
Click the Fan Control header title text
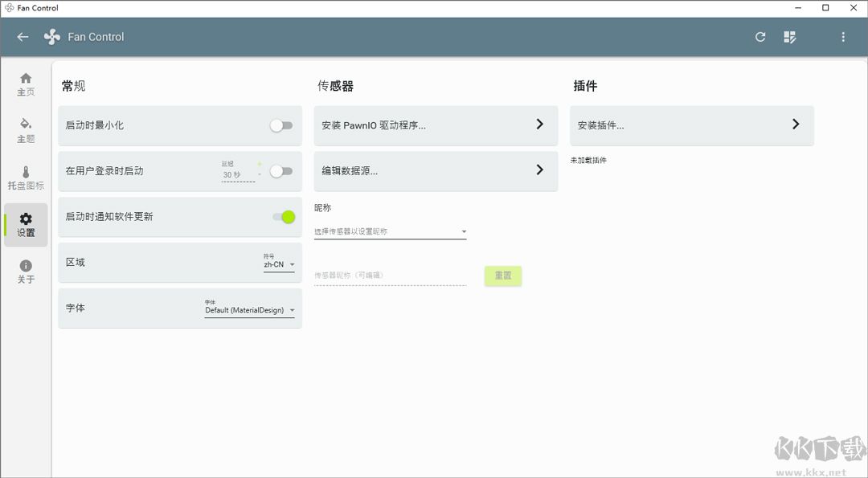pos(96,37)
